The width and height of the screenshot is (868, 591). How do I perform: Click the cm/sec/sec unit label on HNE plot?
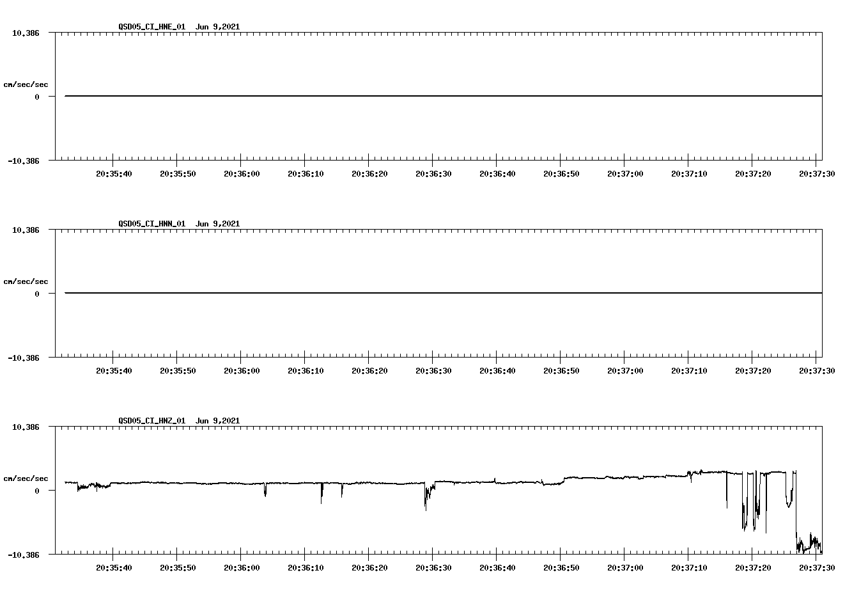click(x=26, y=84)
